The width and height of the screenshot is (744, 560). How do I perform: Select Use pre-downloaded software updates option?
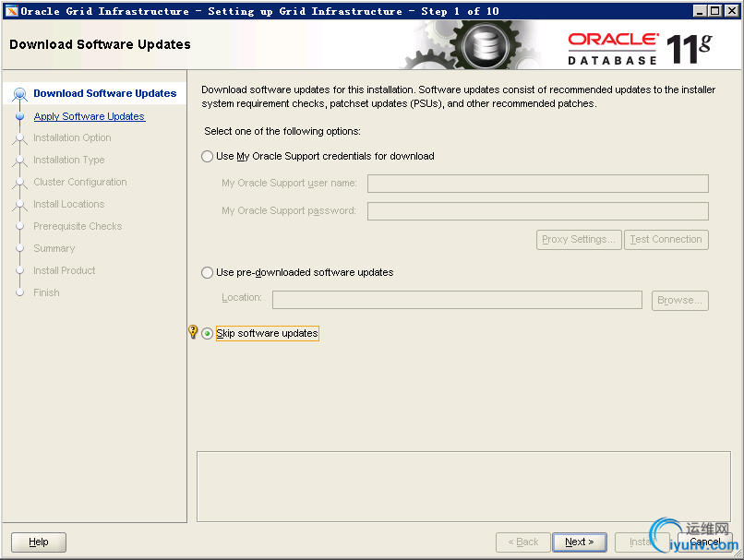pos(207,273)
